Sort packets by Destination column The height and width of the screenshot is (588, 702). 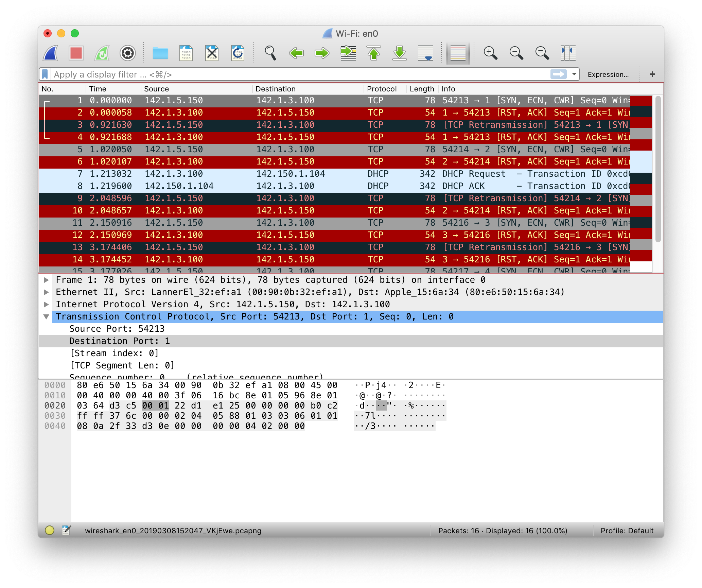coord(308,89)
